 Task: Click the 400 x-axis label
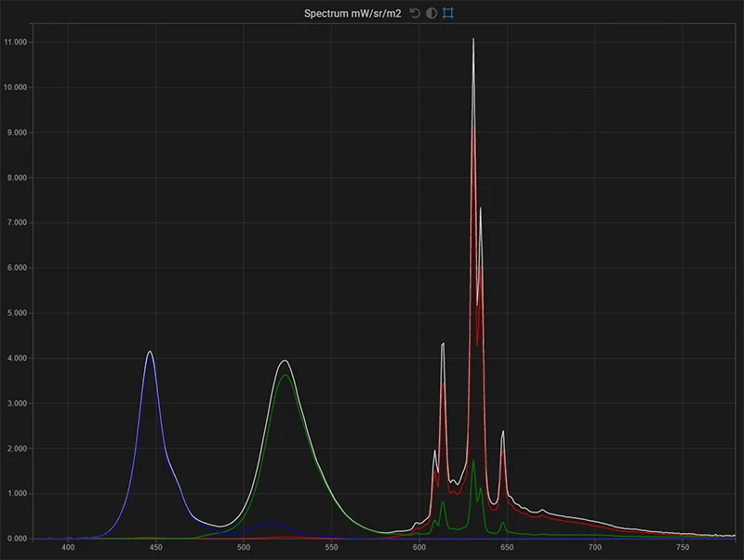[x=68, y=549]
